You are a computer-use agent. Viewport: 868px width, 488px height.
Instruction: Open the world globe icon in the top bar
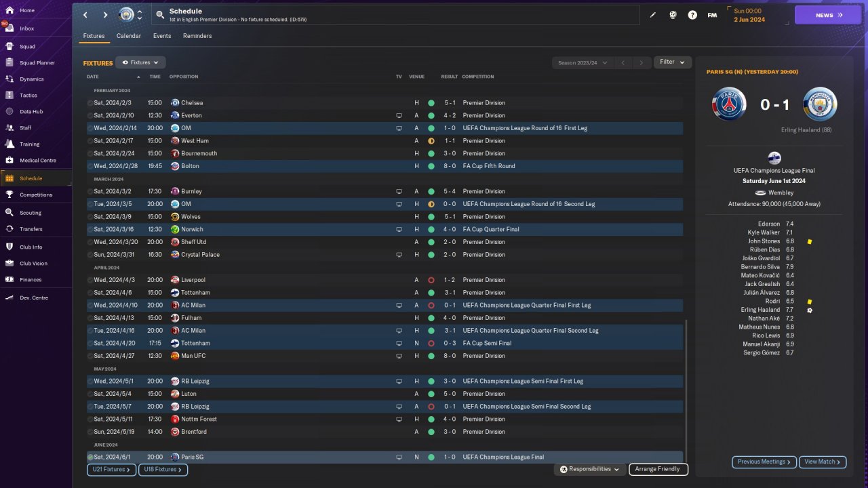coord(673,15)
